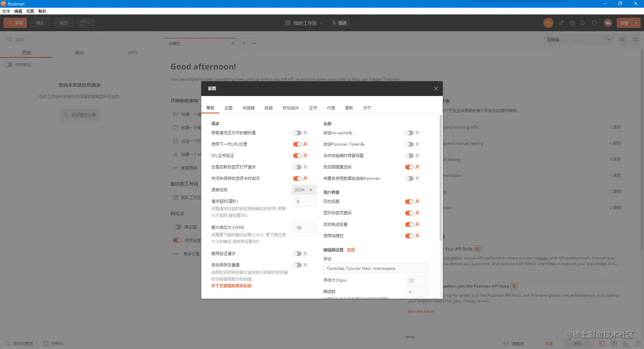This screenshot has width=644, height=349.
Task: Click the sync status icon in header
Action: click(x=548, y=23)
